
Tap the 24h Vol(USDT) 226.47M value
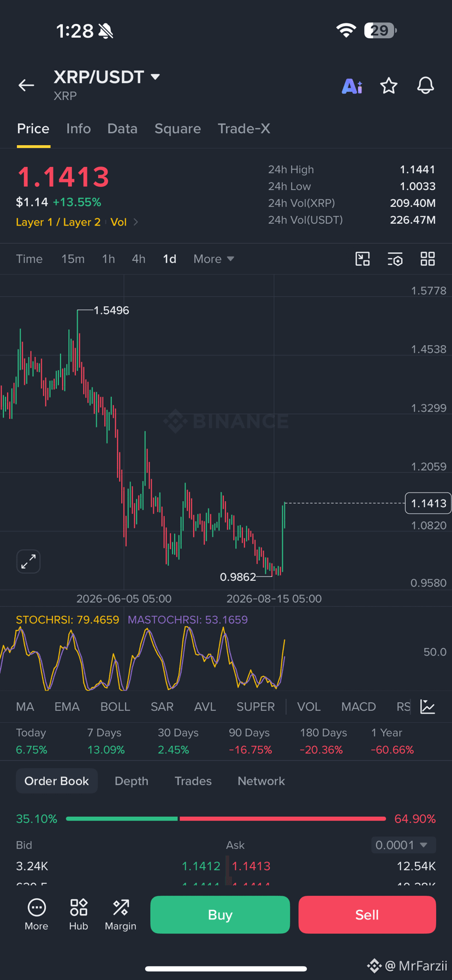pyautogui.click(x=413, y=220)
